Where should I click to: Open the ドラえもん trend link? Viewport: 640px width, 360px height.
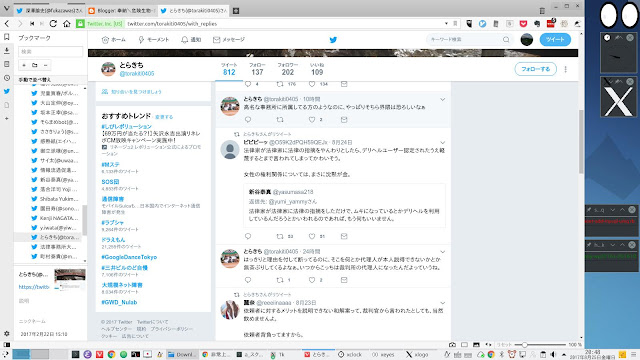113,240
